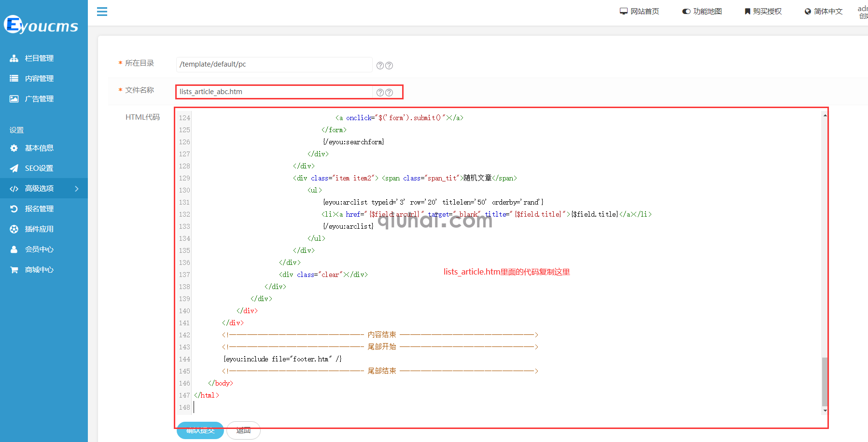Click 购买授权 in the top bar
The image size is (868, 442).
(763, 12)
